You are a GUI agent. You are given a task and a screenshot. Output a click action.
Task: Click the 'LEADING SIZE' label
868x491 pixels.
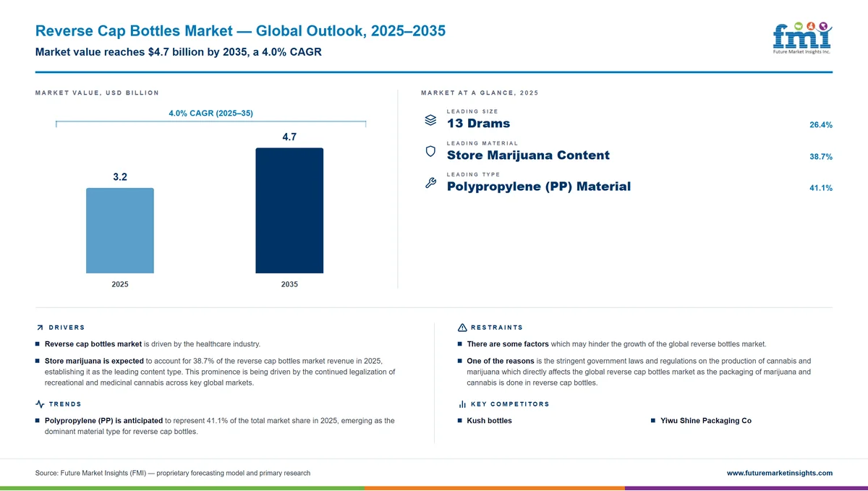472,111
